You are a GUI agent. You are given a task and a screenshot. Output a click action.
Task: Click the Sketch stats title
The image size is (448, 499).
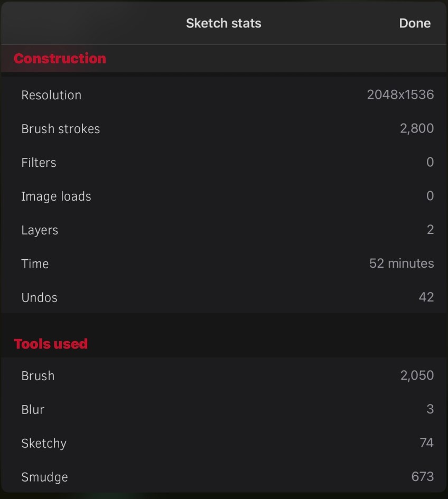[223, 23]
